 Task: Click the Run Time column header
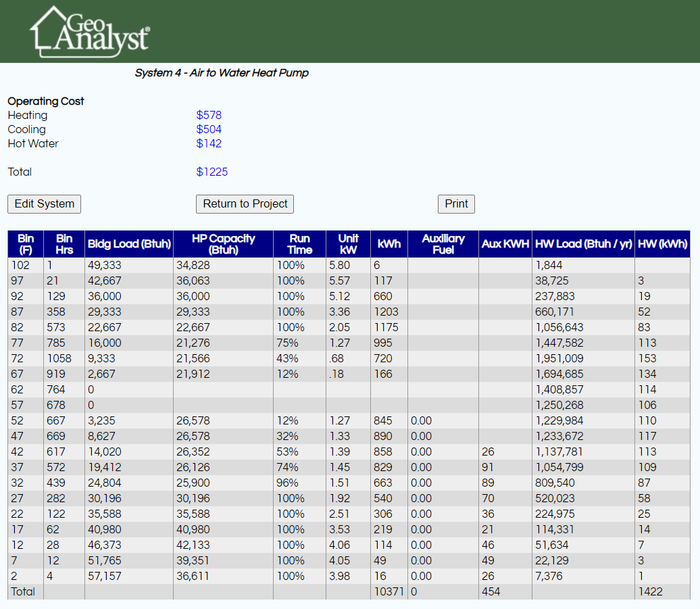(299, 244)
